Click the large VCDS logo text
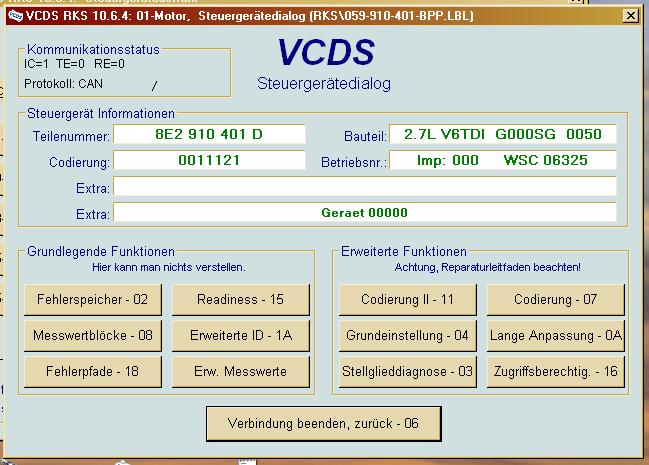The height and width of the screenshot is (465, 649). 326,52
